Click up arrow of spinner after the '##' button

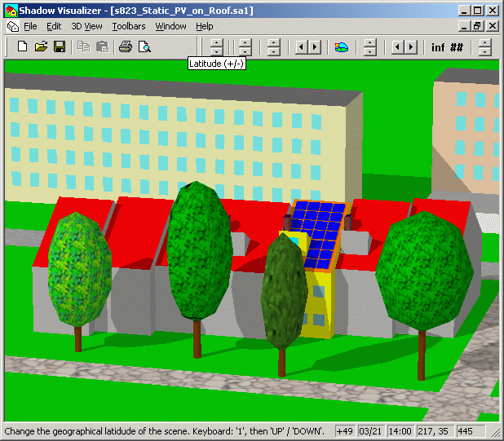[x=484, y=43]
